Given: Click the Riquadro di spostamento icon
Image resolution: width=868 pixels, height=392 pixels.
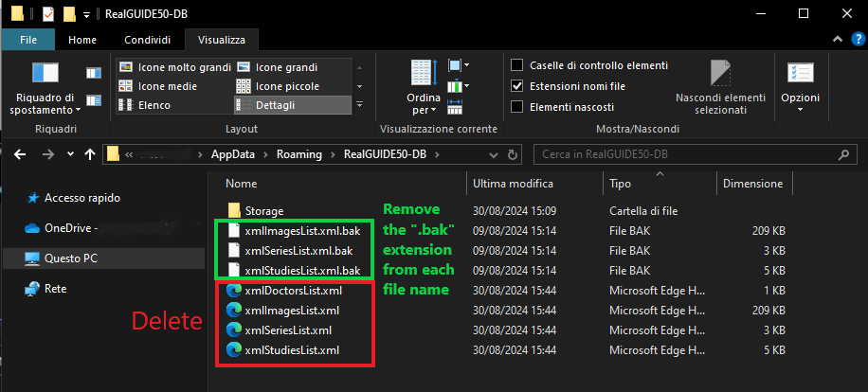Looking at the screenshot, I should coord(45,74).
